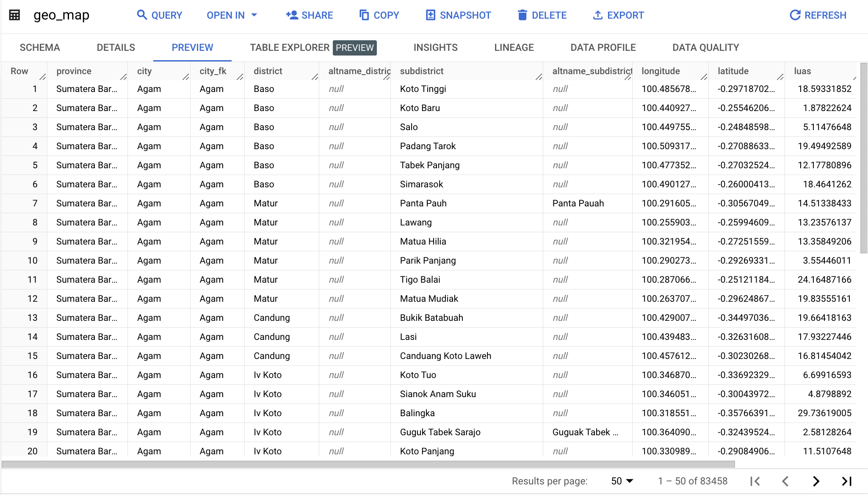Image resolution: width=868 pixels, height=495 pixels.
Task: Click the Export upload icon
Action: pyautogui.click(x=597, y=15)
